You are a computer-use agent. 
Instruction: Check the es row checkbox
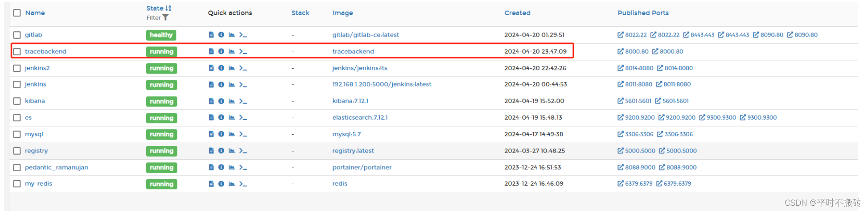point(17,118)
